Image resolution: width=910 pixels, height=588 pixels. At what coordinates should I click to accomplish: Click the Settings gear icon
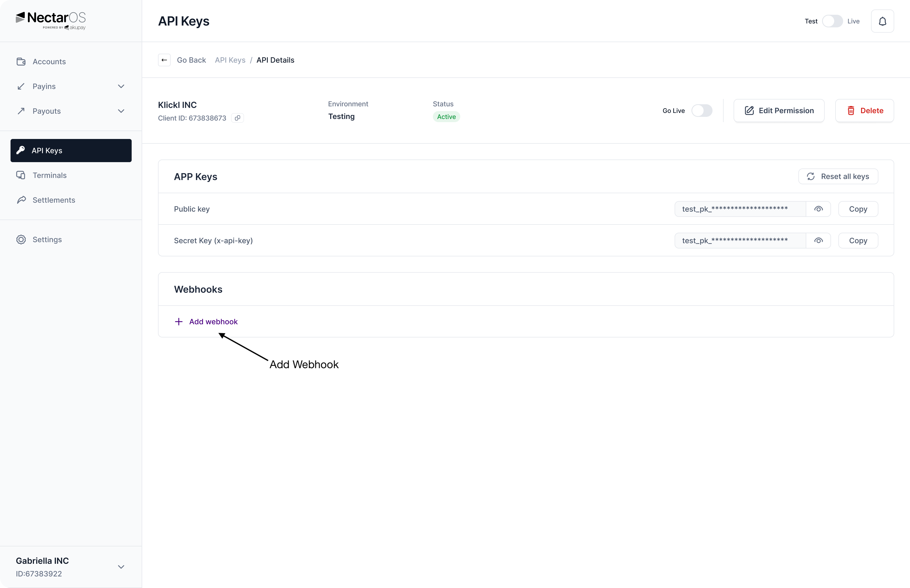click(x=21, y=240)
